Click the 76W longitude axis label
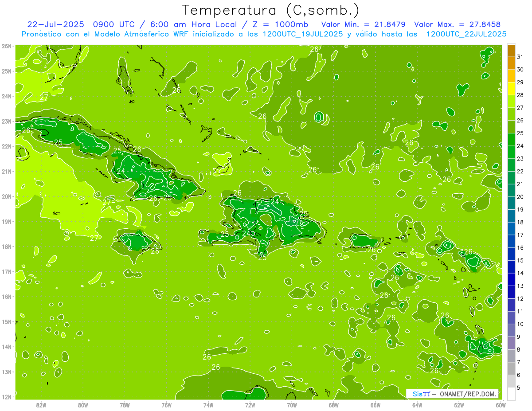The height and width of the screenshot is (411, 532). (x=166, y=404)
